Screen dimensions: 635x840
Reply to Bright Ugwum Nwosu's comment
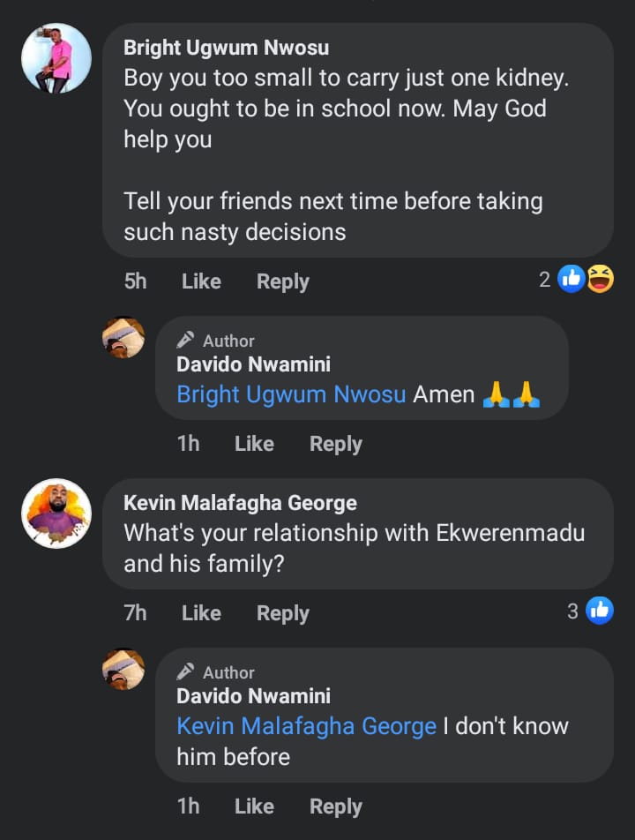click(x=282, y=281)
